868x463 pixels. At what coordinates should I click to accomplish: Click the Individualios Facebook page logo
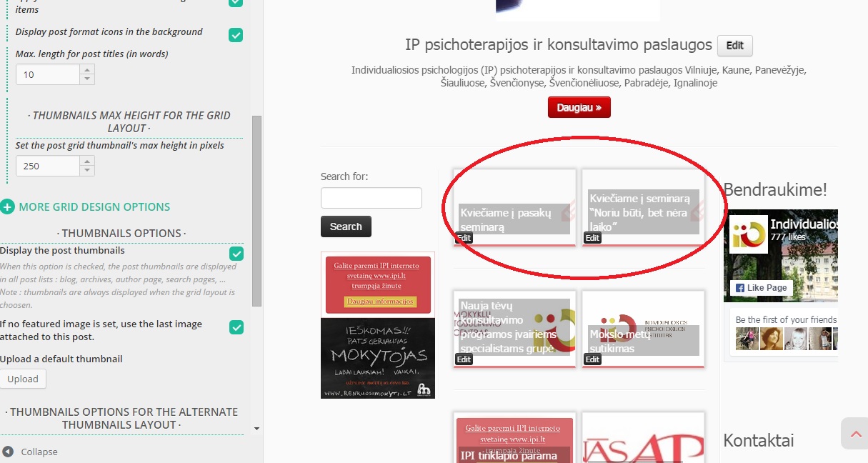coord(749,234)
